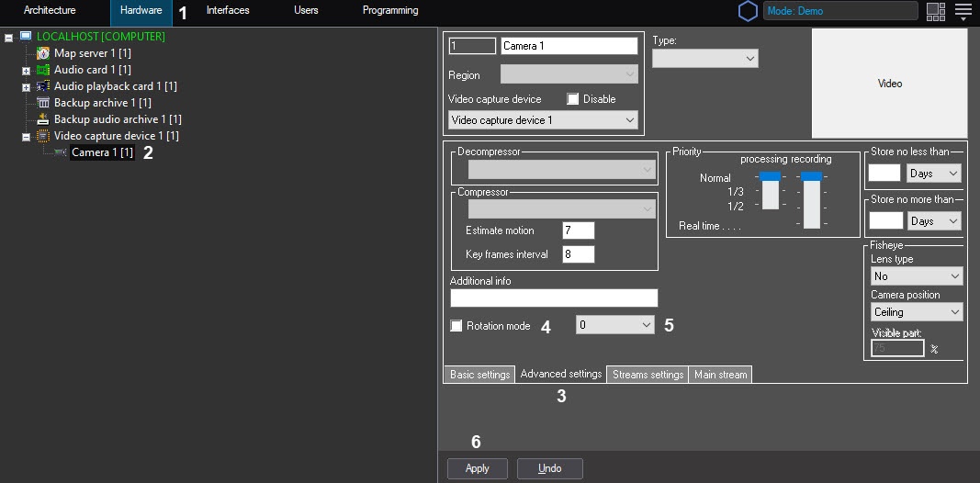Open the hamburger menu icon at top right
Image resolution: width=980 pixels, height=483 pixels.
(963, 11)
